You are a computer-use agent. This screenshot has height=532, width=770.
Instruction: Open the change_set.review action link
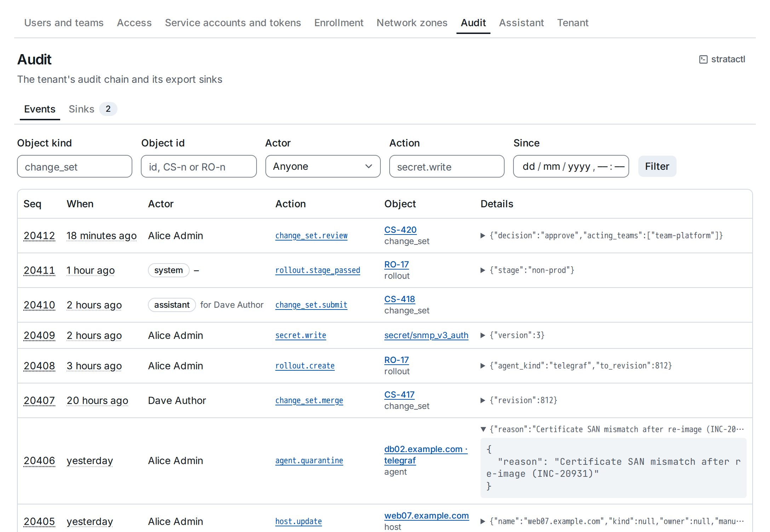(311, 236)
